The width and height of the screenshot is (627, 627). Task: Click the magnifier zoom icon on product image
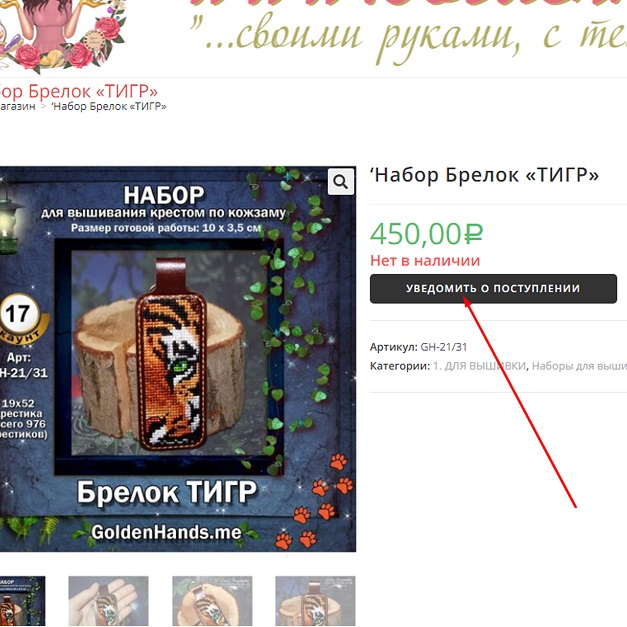pyautogui.click(x=341, y=182)
